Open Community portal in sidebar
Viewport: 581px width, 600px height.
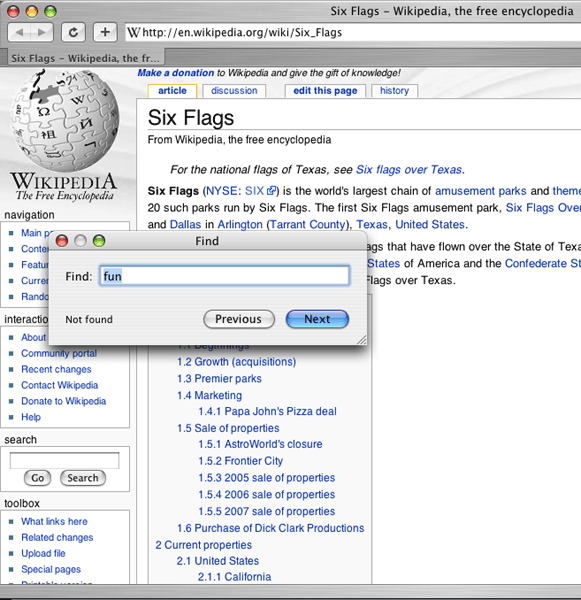(59, 354)
